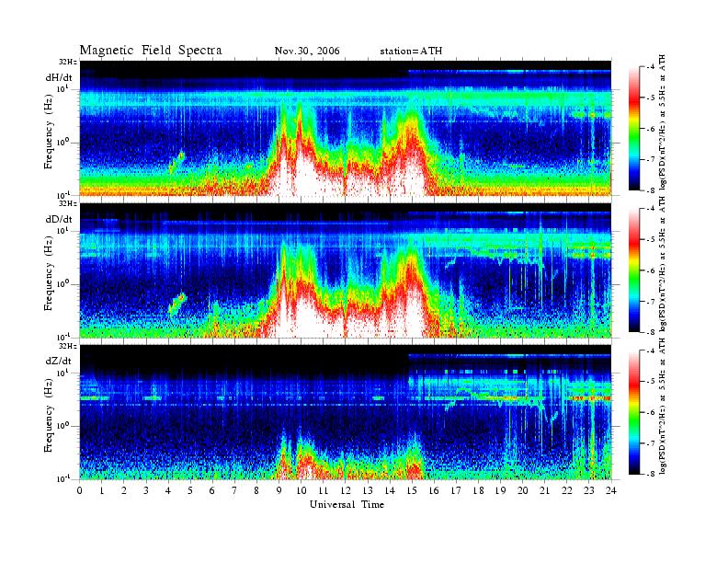The height and width of the screenshot is (563, 728).
Task: Click hour "7" on the Universal Time axis
Action: 234,490
